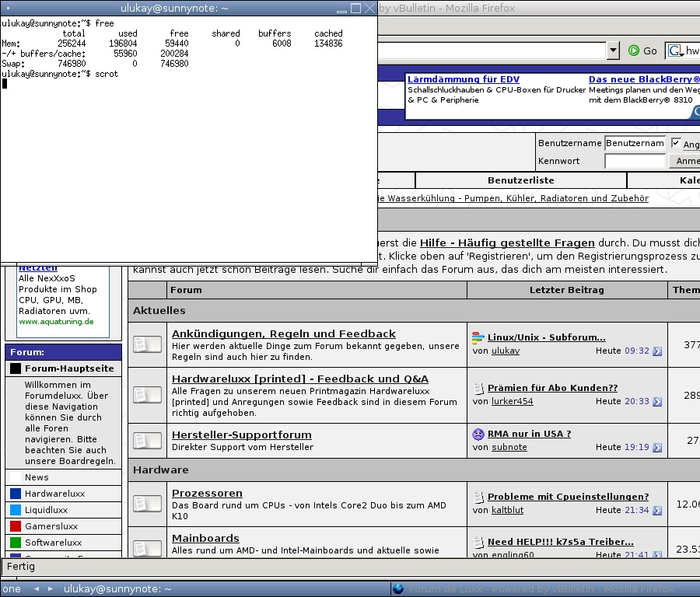Screen dimensions: 700x597
Task: Click the Anmelden login button
Action: (x=684, y=161)
